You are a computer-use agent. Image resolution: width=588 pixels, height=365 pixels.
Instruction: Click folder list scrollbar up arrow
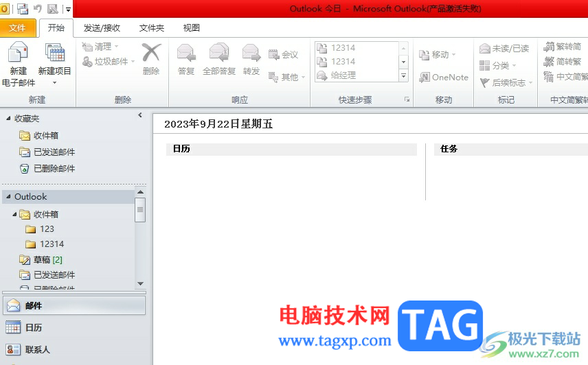point(140,192)
